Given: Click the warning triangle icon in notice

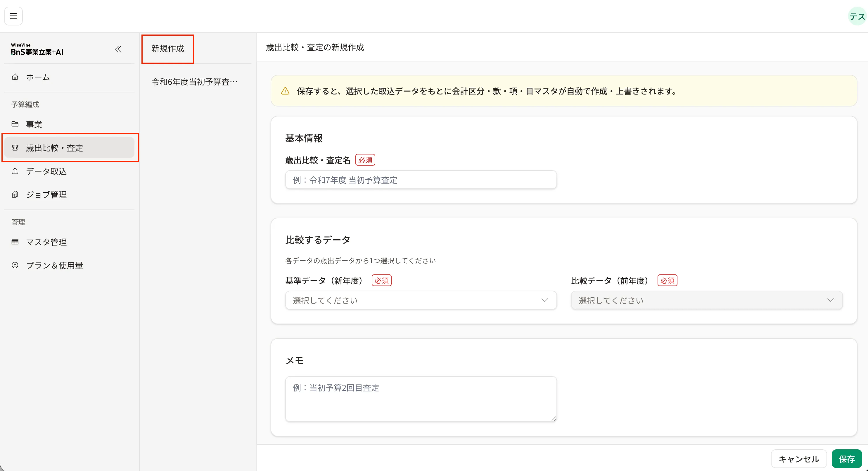Looking at the screenshot, I should pyautogui.click(x=285, y=91).
